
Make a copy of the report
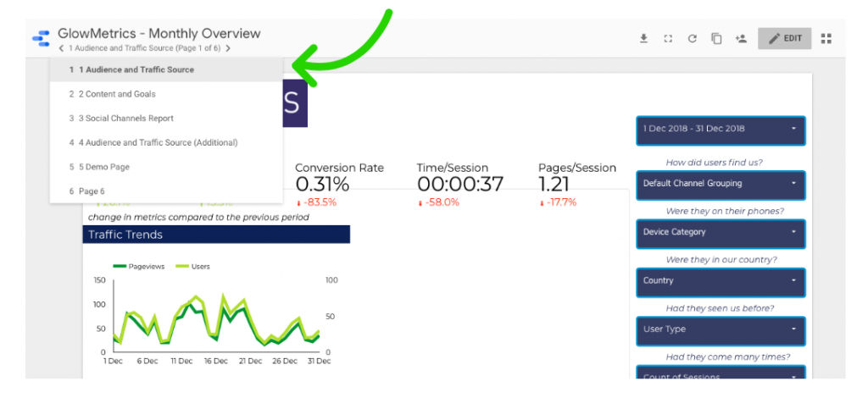(x=716, y=38)
